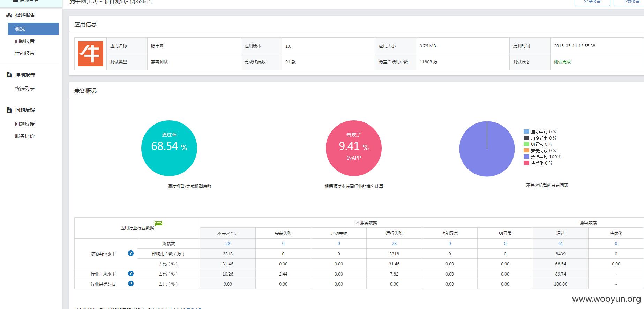Click the 兼容概况 section heading
644x309 pixels.
pyautogui.click(x=85, y=90)
